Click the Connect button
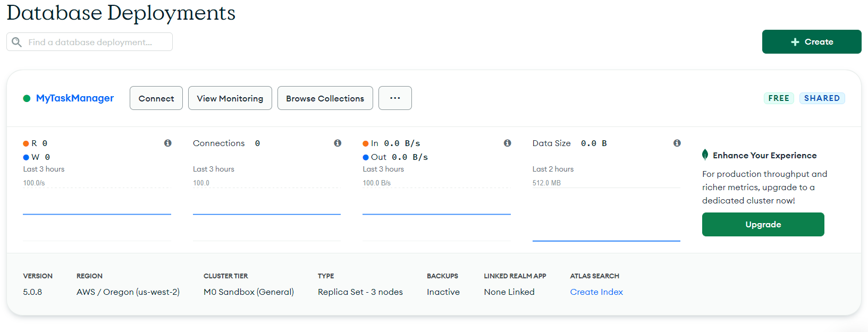 [156, 98]
